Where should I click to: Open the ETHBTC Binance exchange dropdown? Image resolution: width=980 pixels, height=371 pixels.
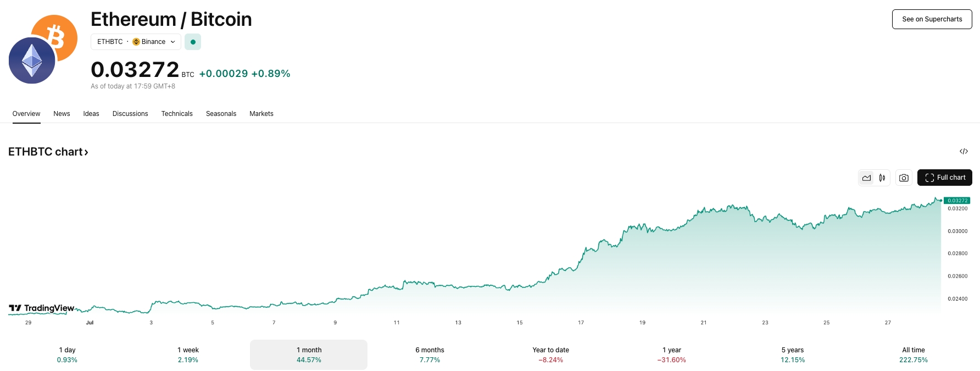pos(136,42)
